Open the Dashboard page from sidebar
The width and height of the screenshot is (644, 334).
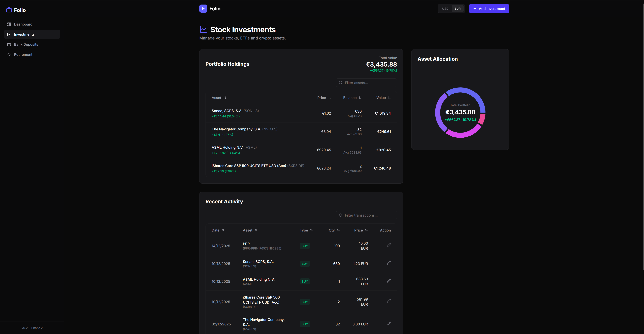[23, 24]
